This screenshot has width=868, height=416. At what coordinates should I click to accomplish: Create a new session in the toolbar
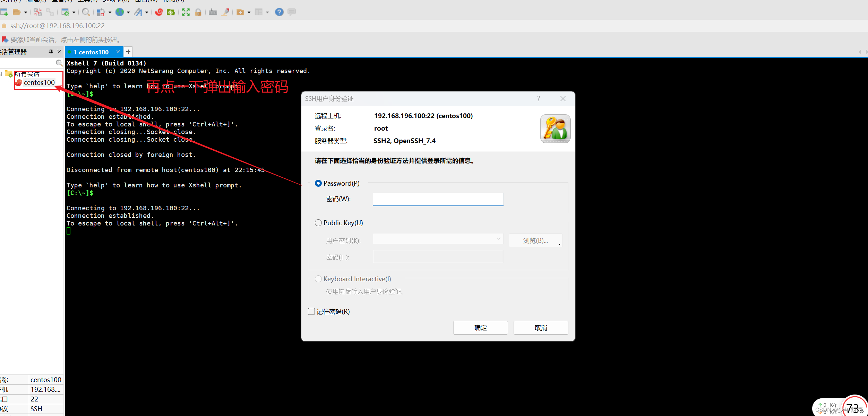pyautogui.click(x=5, y=12)
